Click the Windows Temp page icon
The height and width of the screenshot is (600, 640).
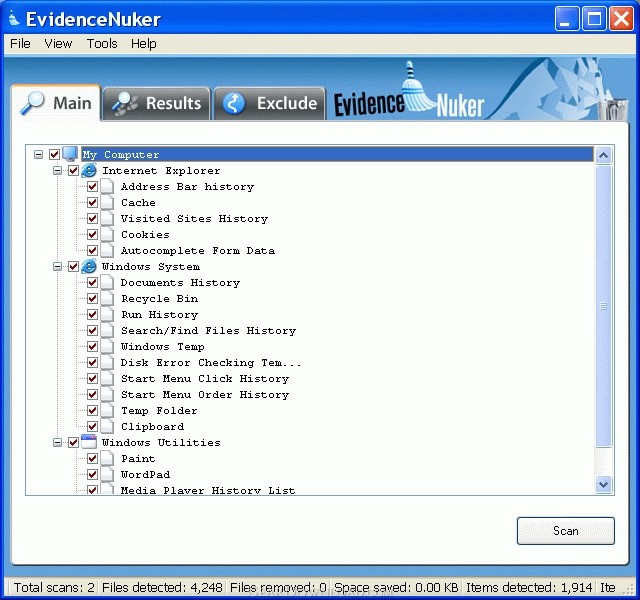pyautogui.click(x=107, y=346)
